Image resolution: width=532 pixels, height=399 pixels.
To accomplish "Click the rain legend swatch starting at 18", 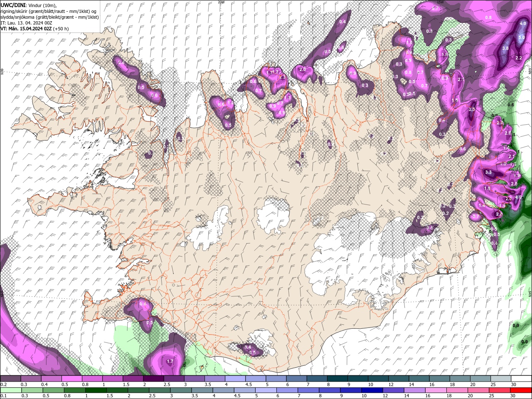I will click(x=456, y=390).
